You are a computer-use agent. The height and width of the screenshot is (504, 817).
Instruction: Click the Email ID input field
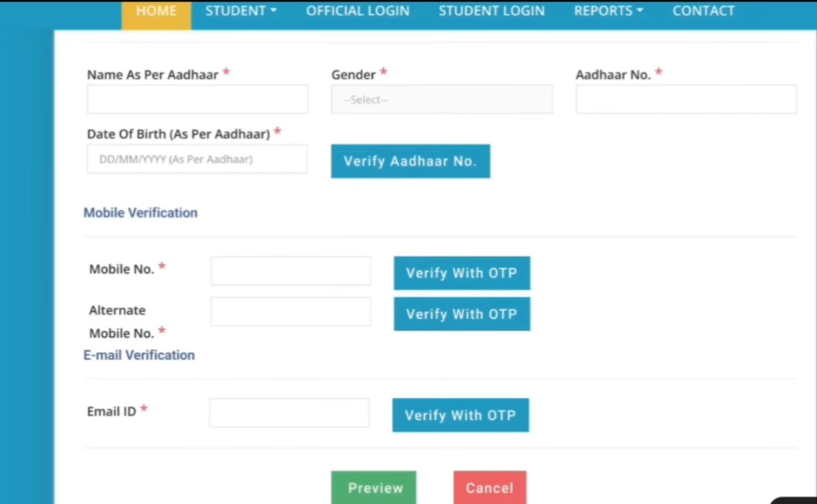click(289, 413)
